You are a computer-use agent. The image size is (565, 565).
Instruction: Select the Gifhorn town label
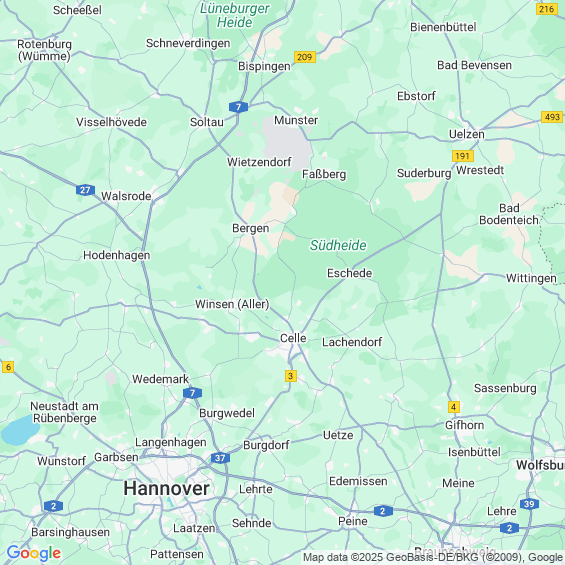click(464, 425)
